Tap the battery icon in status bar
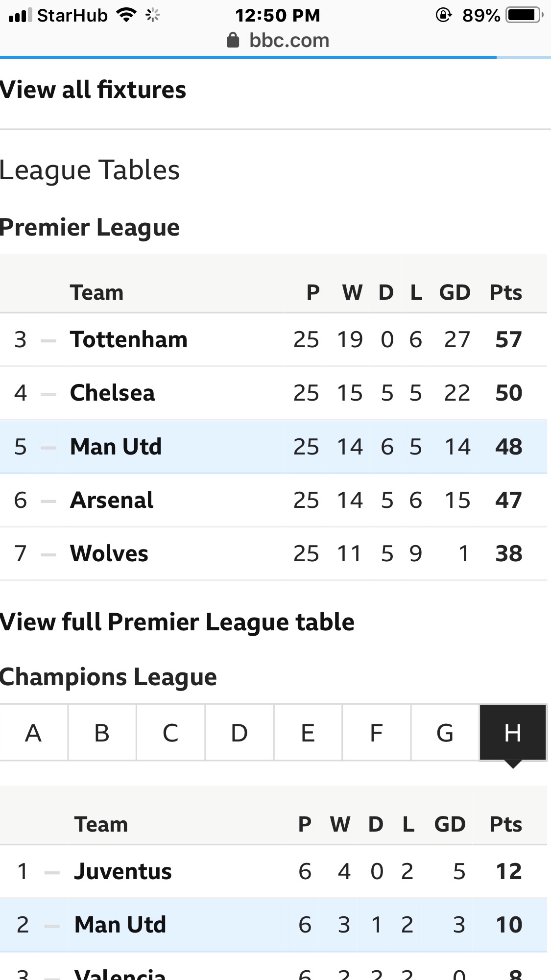 (x=525, y=15)
